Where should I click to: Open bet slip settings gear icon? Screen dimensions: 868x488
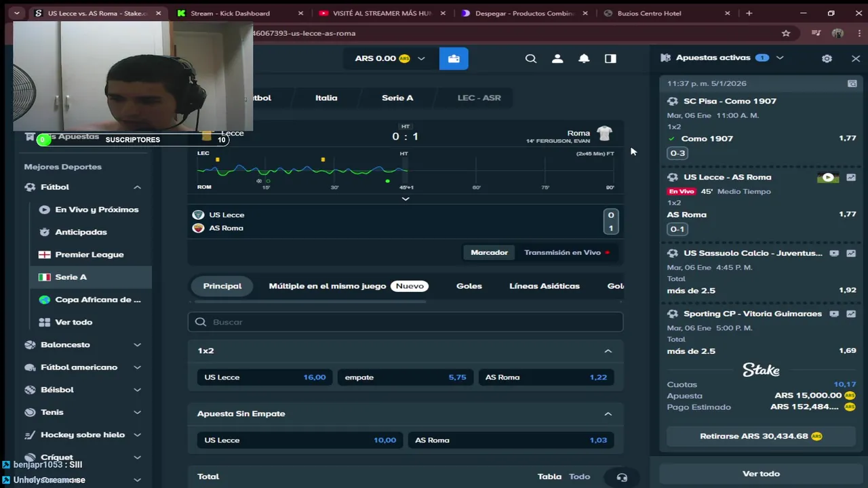827,58
